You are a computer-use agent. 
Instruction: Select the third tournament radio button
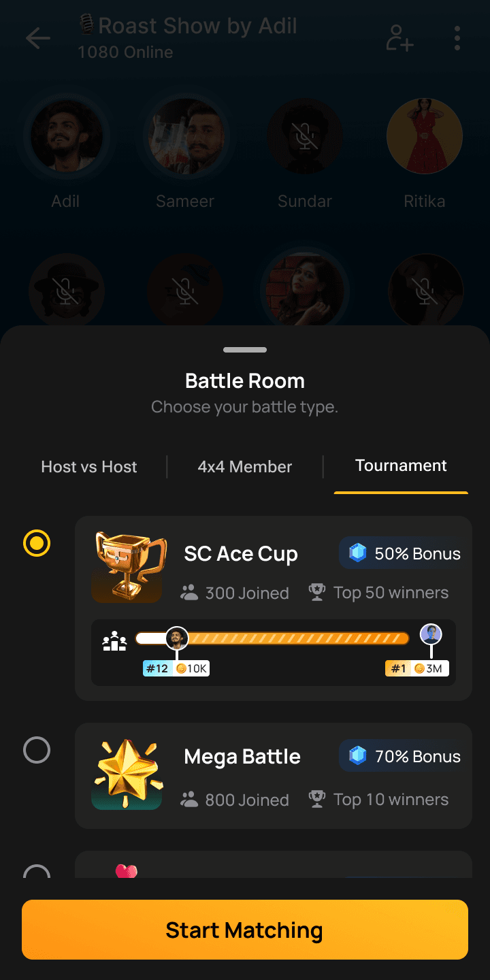point(37,871)
